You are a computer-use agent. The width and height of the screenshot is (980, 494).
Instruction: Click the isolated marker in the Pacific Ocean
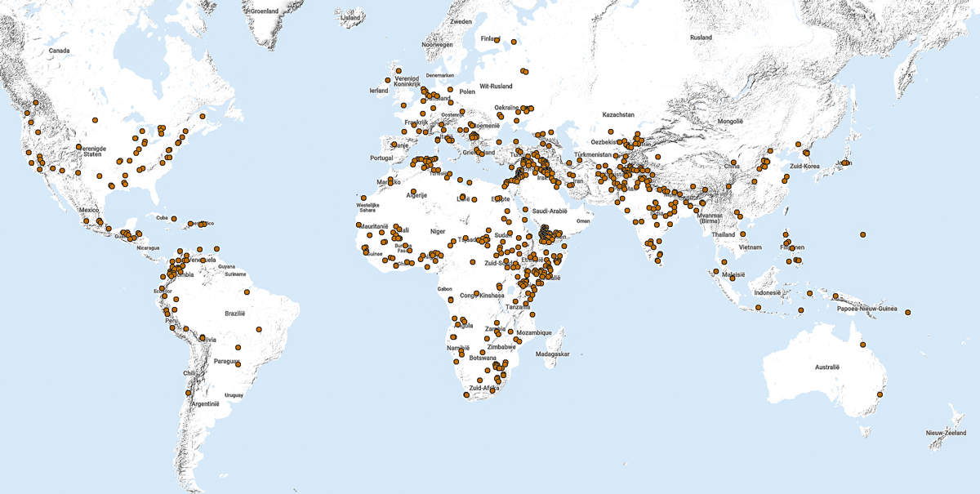tap(862, 235)
